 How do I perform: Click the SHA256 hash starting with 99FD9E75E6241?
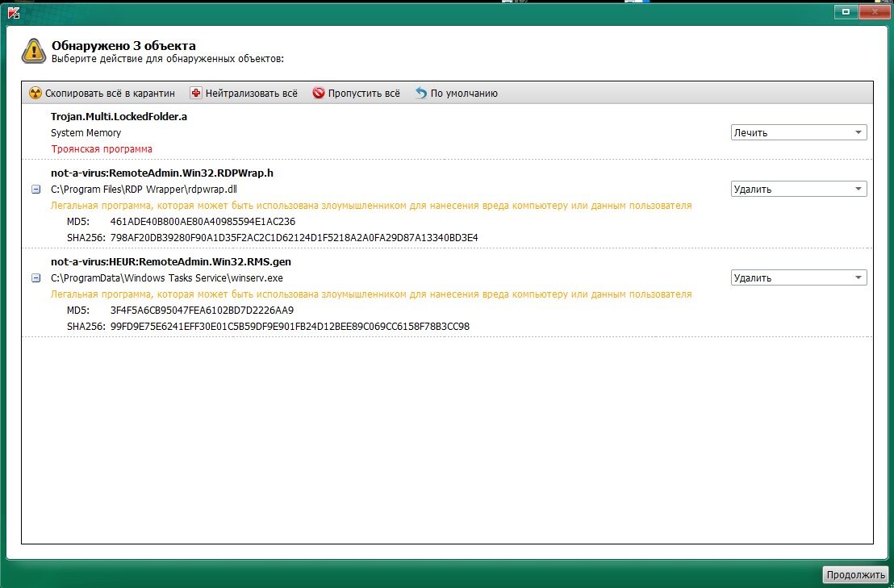click(x=290, y=327)
